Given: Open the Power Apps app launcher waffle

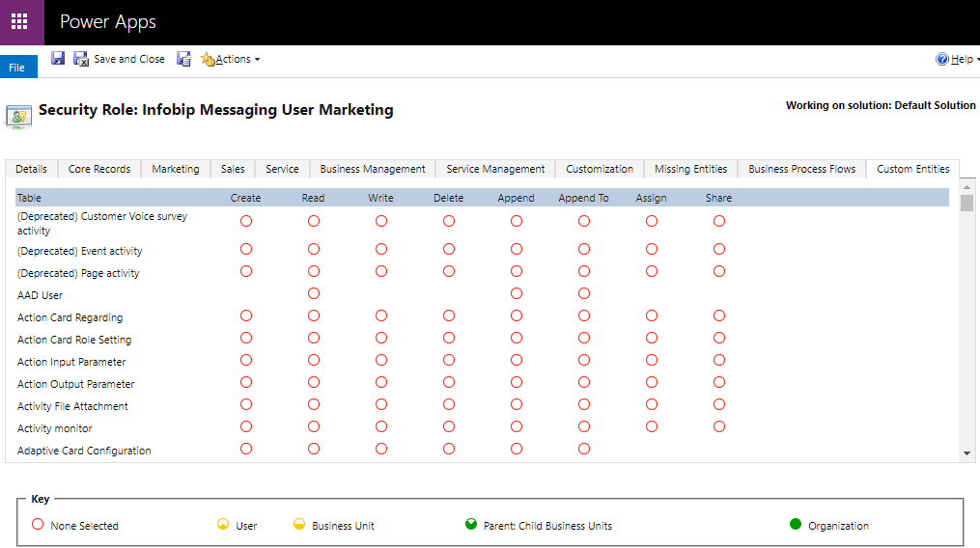Looking at the screenshot, I should tap(19, 22).
